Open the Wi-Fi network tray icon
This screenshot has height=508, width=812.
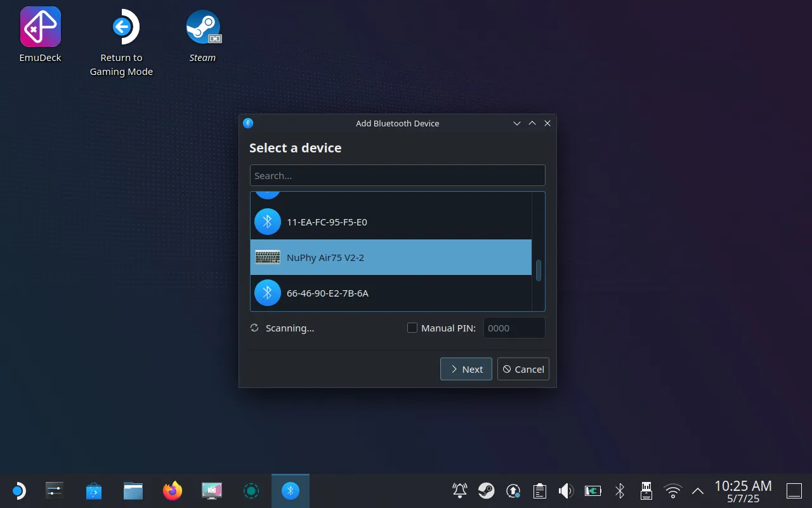672,490
